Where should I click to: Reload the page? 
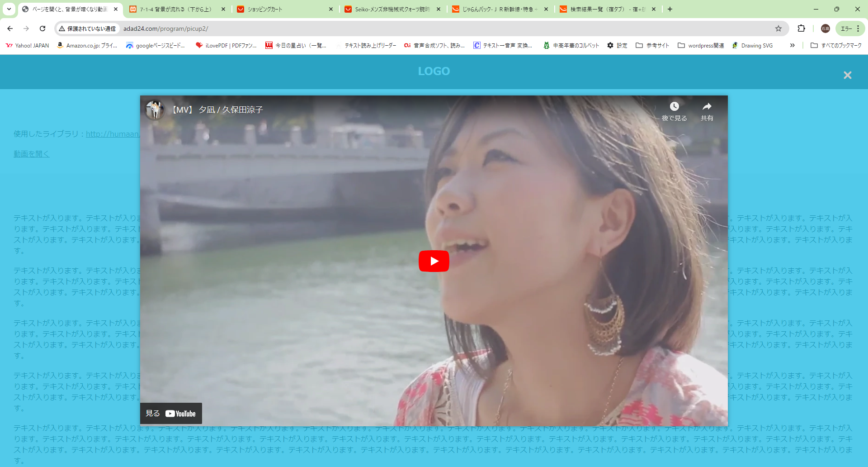tap(42, 29)
